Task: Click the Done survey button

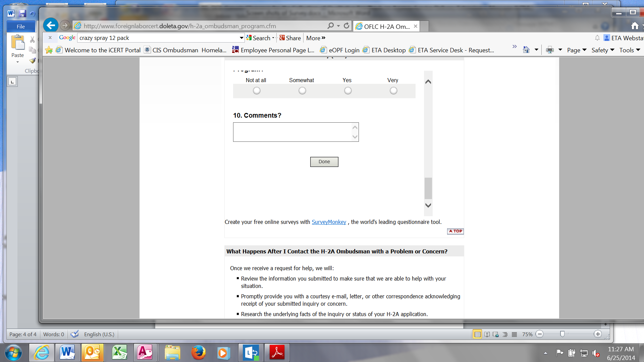Action: 324,162
